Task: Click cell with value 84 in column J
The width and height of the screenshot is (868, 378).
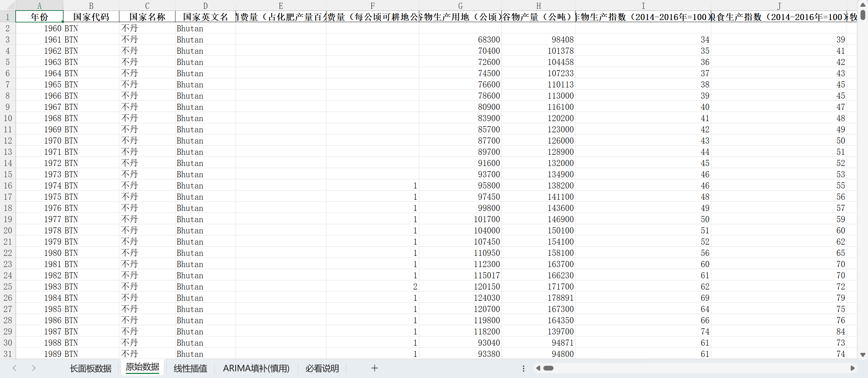Action: coord(779,331)
